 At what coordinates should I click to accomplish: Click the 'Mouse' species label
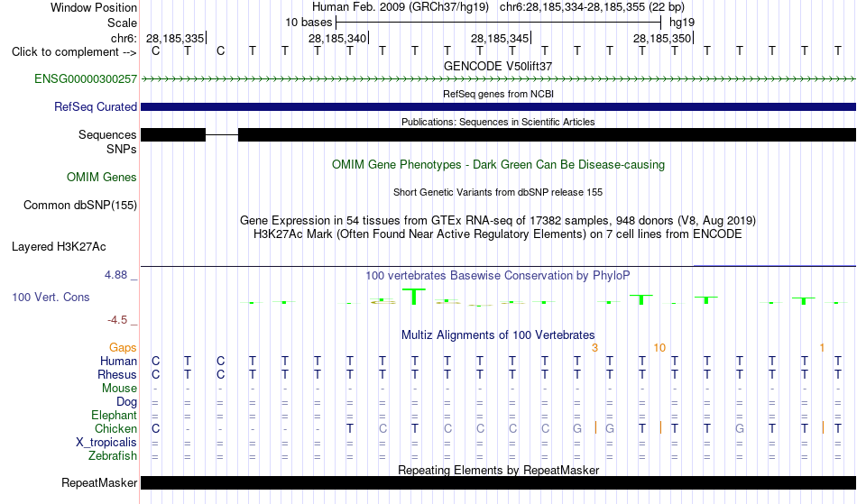click(119, 389)
